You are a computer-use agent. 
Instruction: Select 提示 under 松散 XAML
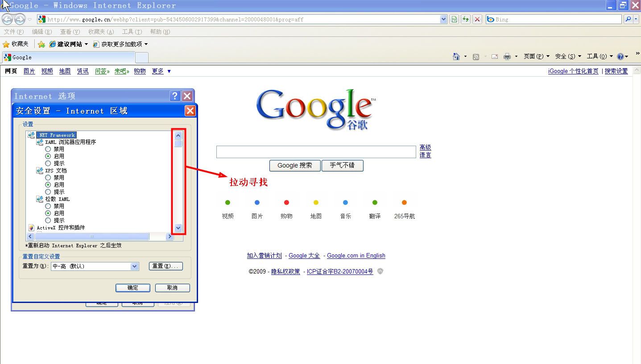tap(48, 220)
